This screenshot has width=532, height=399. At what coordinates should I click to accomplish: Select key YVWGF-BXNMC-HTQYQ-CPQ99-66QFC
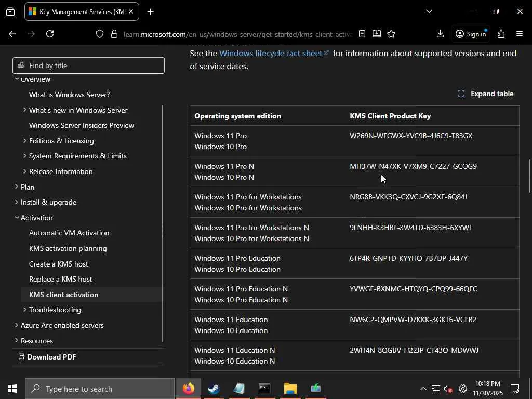click(413, 289)
